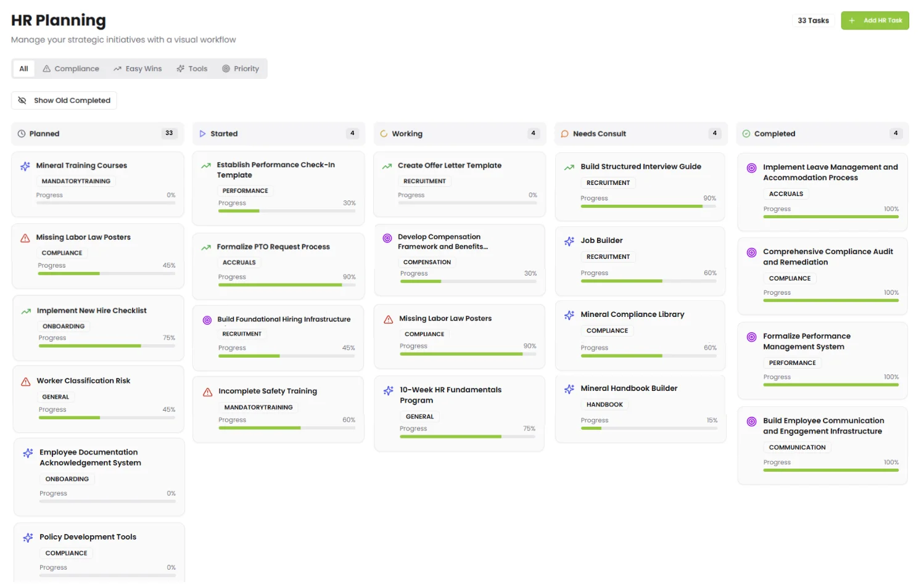Click MANDATORYTRAINING tag on Mineral Training Courses
The height and width of the screenshot is (587, 924).
(x=76, y=181)
